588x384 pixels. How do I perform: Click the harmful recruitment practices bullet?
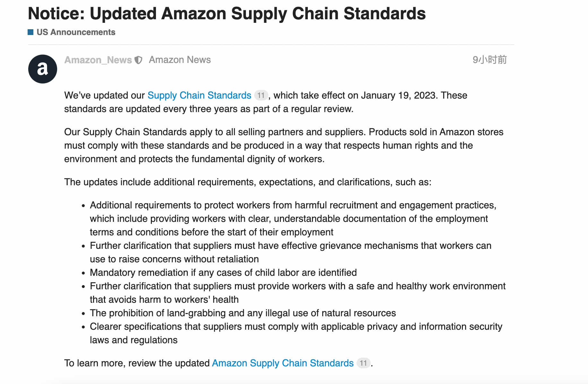[293, 219]
